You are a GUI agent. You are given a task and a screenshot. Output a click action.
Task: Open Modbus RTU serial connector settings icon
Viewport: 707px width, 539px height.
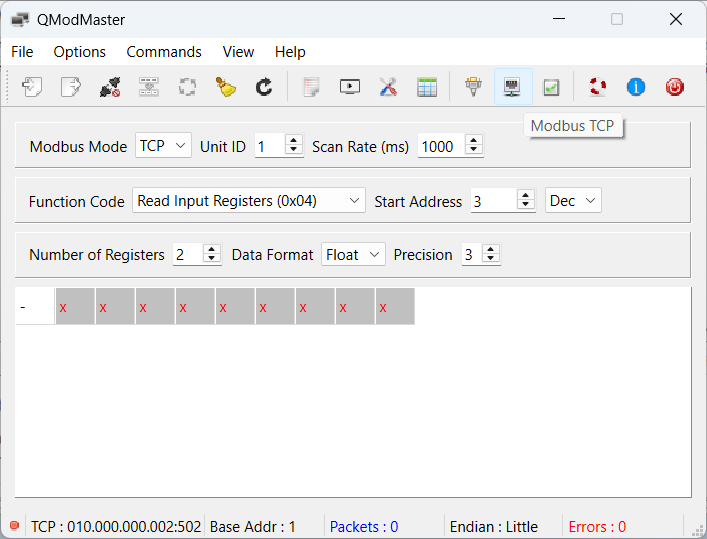tap(473, 87)
